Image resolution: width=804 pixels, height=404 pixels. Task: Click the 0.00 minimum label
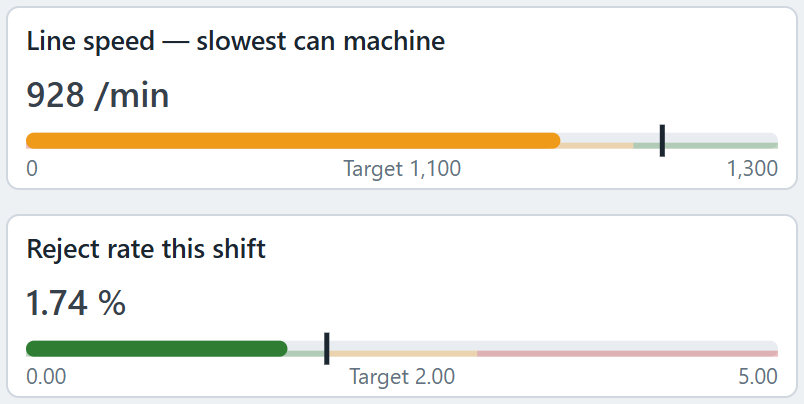tap(46, 377)
